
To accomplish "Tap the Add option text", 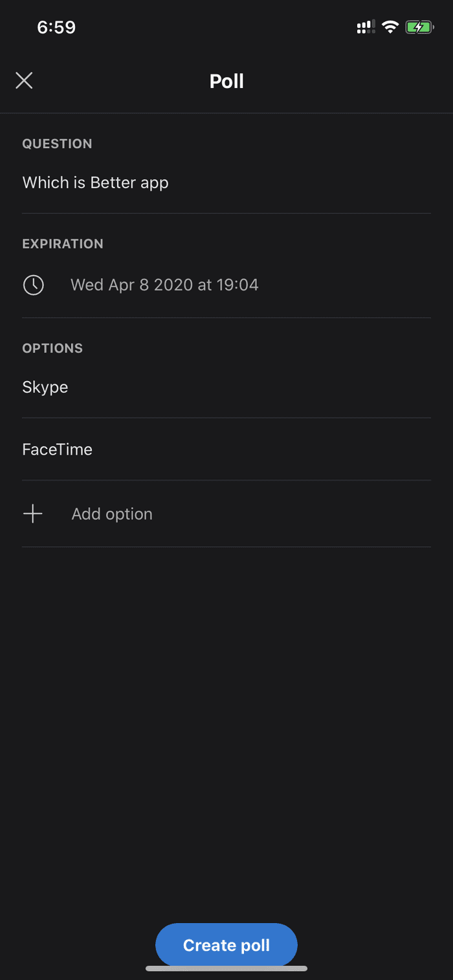I will 112,514.
